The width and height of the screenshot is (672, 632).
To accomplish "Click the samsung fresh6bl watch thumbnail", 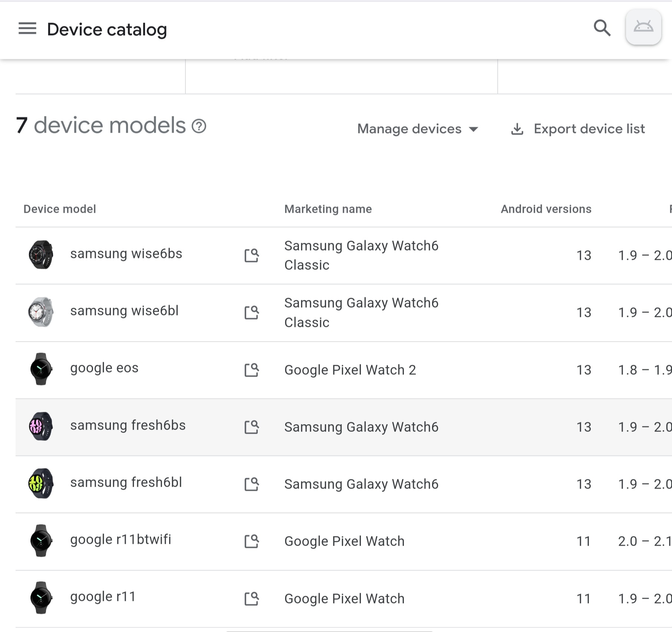I will click(x=41, y=483).
